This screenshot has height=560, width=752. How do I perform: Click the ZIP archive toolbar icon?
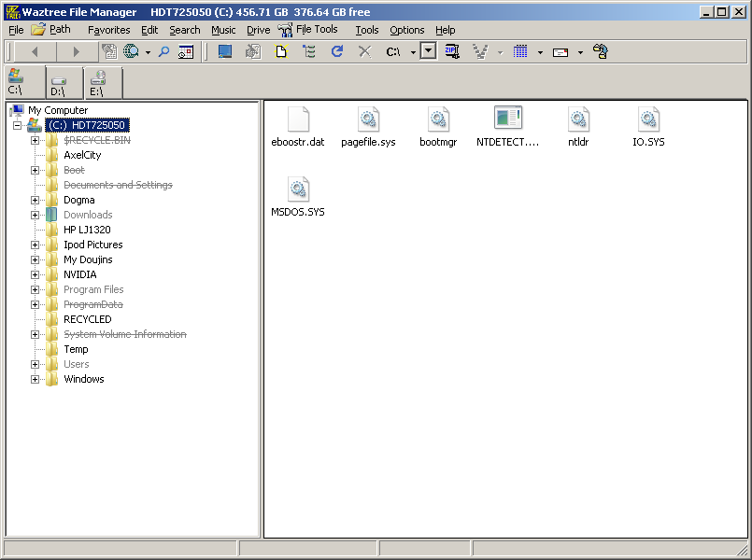coord(452,51)
